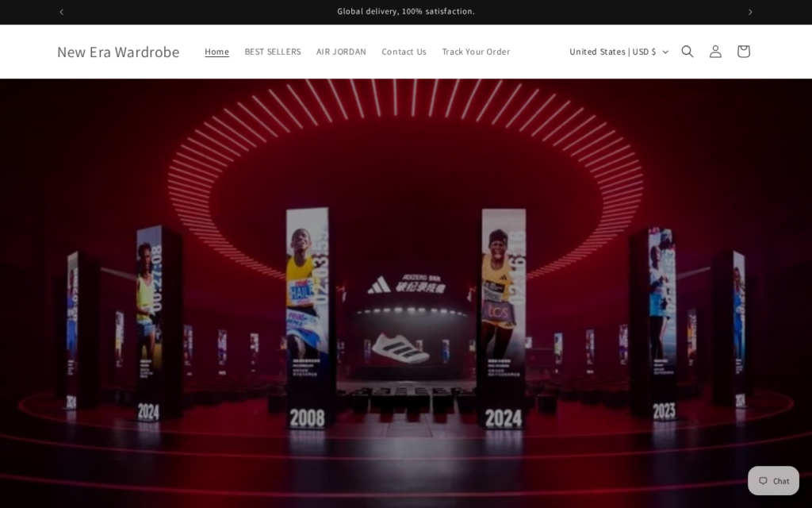Screen dimensions: 812x508
Task: Expand United States | USD $ selector
Action: [x=619, y=52]
